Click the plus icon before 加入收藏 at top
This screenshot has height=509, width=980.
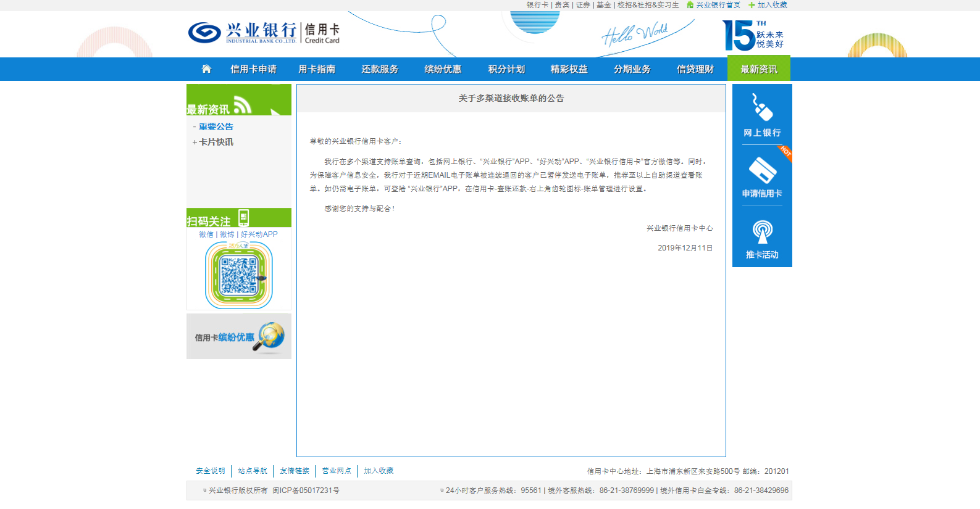[752, 5]
